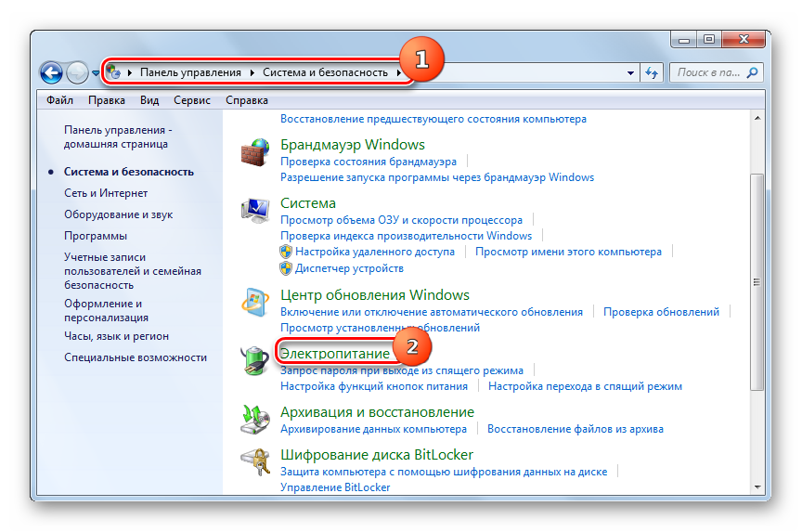
Task: Click the Архивация и восстановление icon
Action: [x=255, y=420]
